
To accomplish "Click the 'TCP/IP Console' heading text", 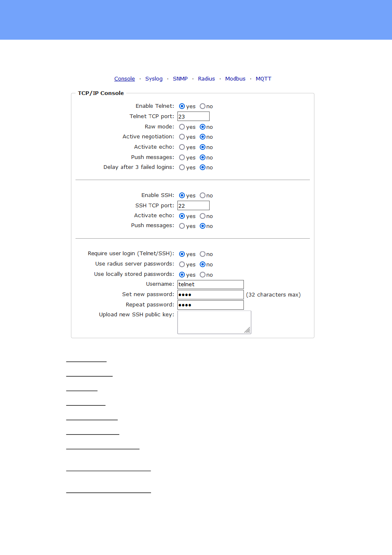I will pos(101,93).
